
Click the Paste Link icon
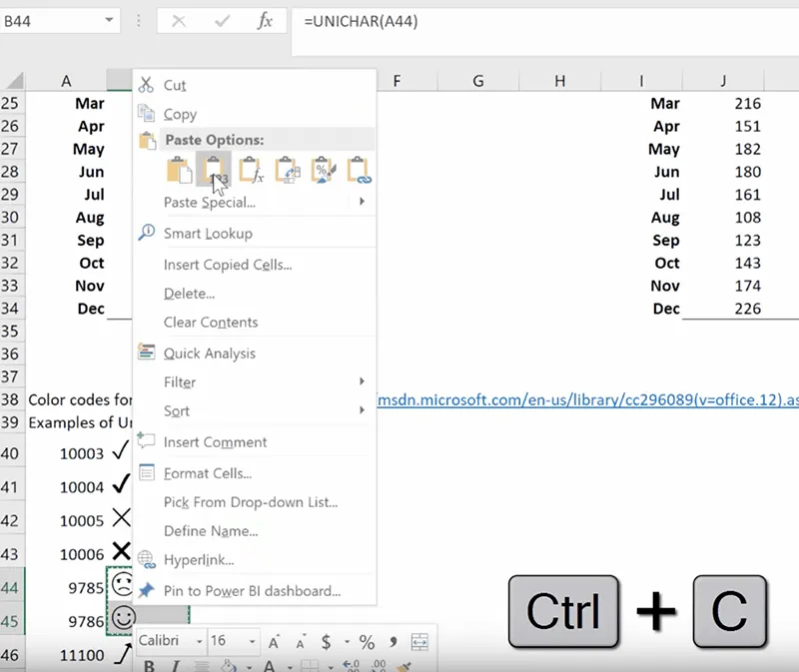point(359,170)
